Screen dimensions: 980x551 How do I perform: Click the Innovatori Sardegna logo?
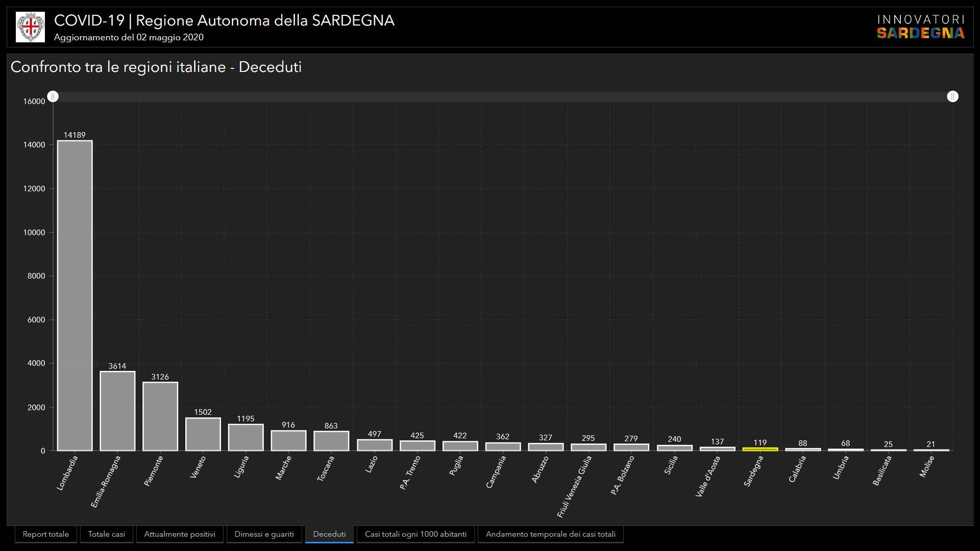tap(920, 27)
